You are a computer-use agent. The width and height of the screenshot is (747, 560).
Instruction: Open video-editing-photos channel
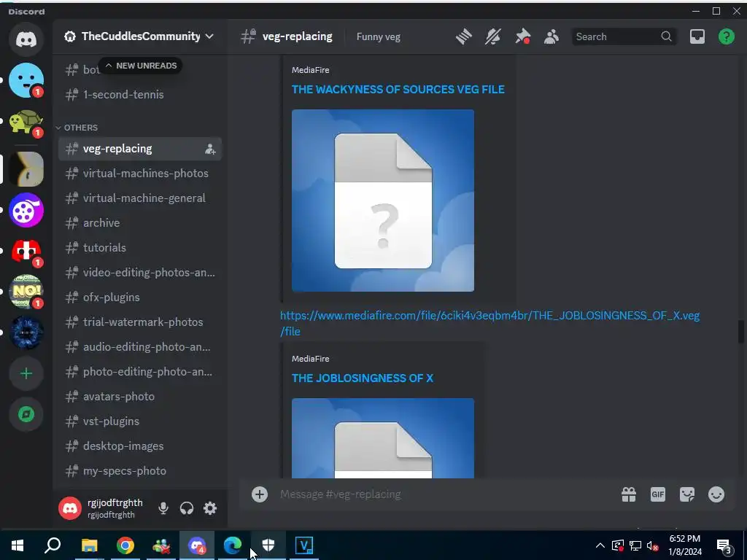coord(139,273)
